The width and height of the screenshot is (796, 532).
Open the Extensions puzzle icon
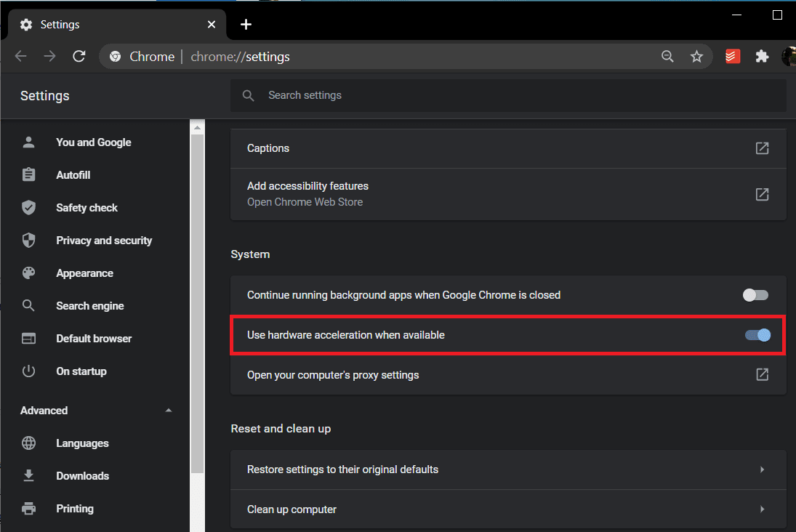[762, 57]
